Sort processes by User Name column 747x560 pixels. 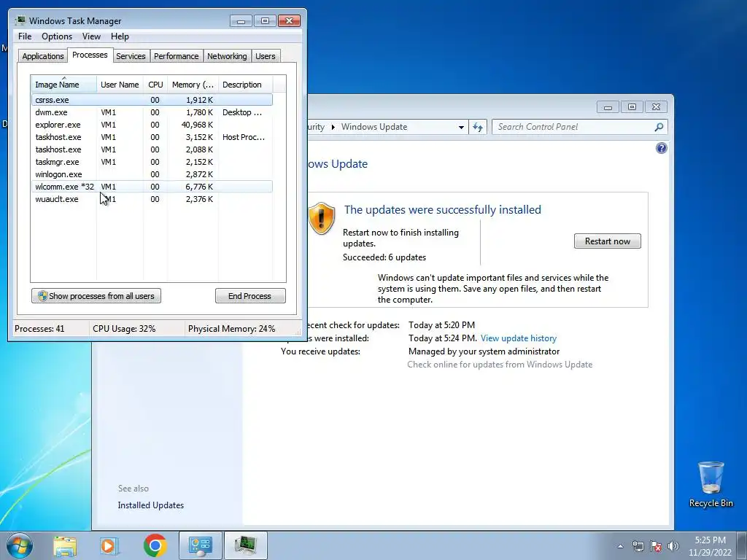[120, 85]
